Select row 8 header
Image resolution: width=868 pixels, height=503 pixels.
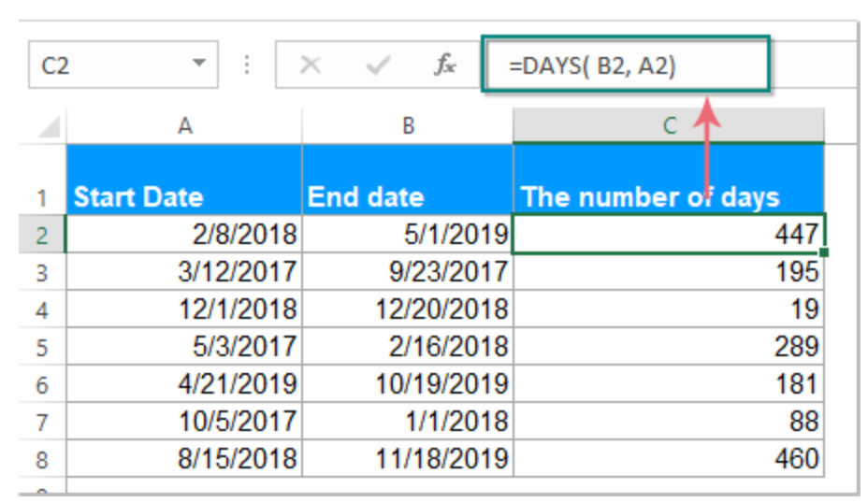coord(42,459)
